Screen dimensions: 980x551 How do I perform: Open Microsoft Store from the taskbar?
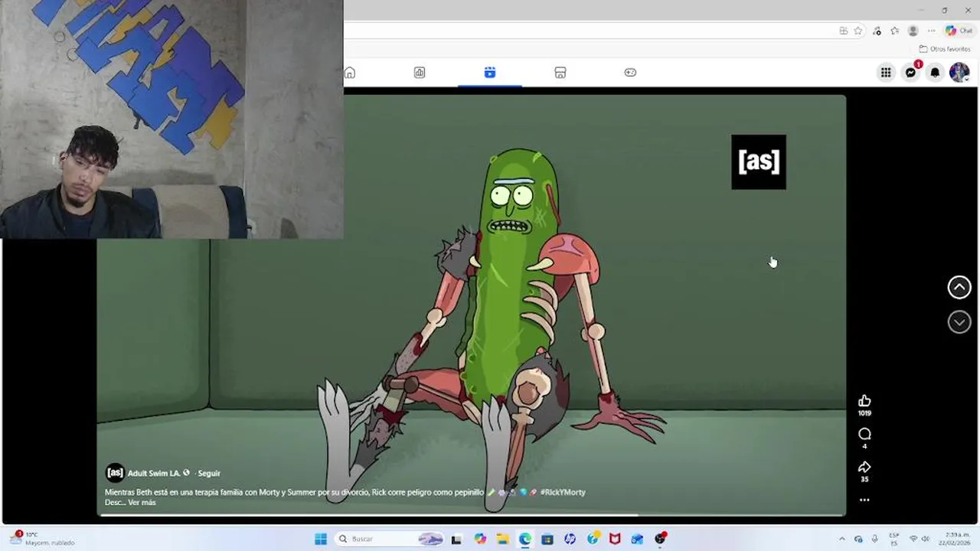point(547,539)
